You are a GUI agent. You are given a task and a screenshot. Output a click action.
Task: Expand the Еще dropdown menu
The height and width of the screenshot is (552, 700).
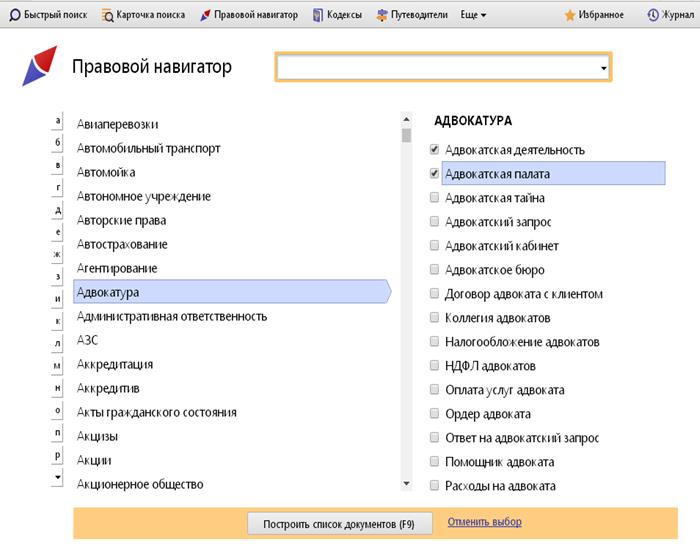click(x=473, y=15)
